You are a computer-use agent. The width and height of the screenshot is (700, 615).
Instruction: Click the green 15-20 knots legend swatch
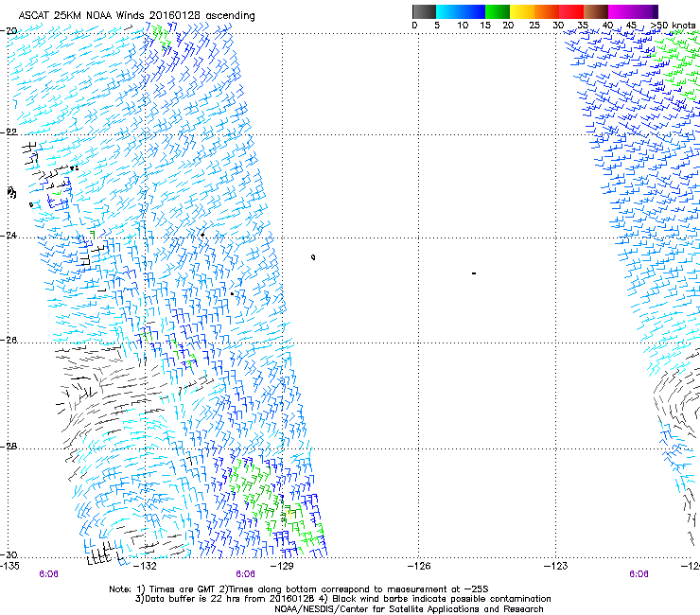(x=498, y=11)
